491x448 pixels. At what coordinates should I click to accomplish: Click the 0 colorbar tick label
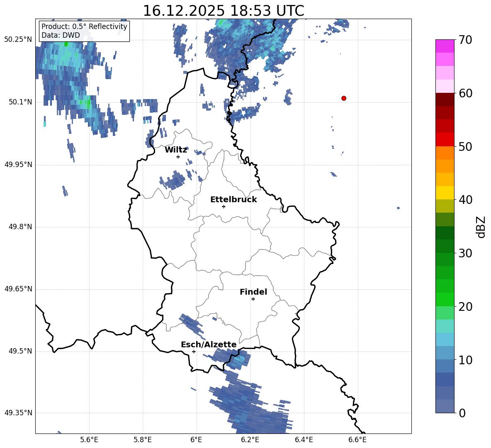pyautogui.click(x=462, y=413)
